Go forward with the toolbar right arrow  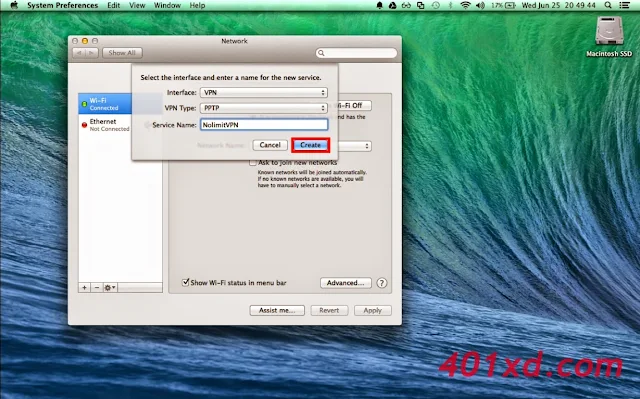point(92,53)
